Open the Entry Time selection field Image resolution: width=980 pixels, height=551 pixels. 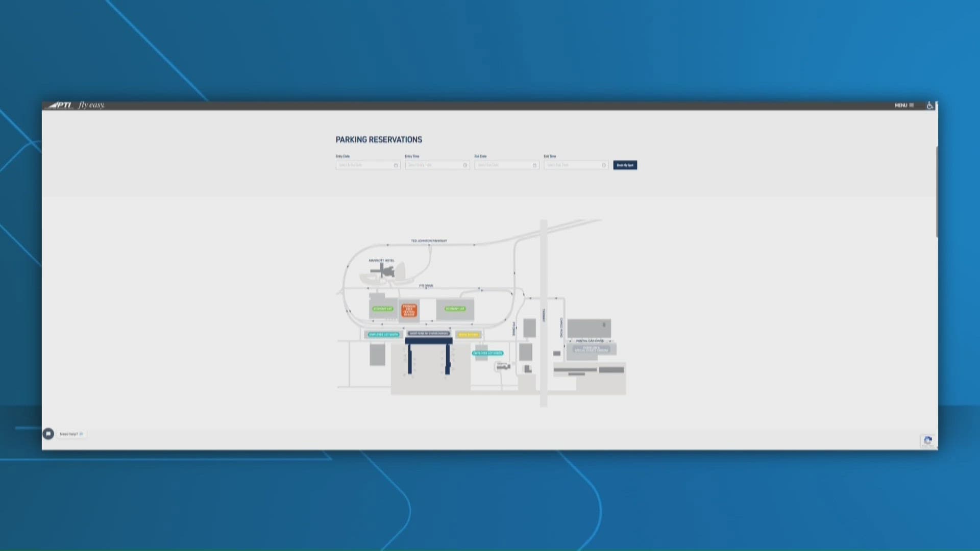433,165
